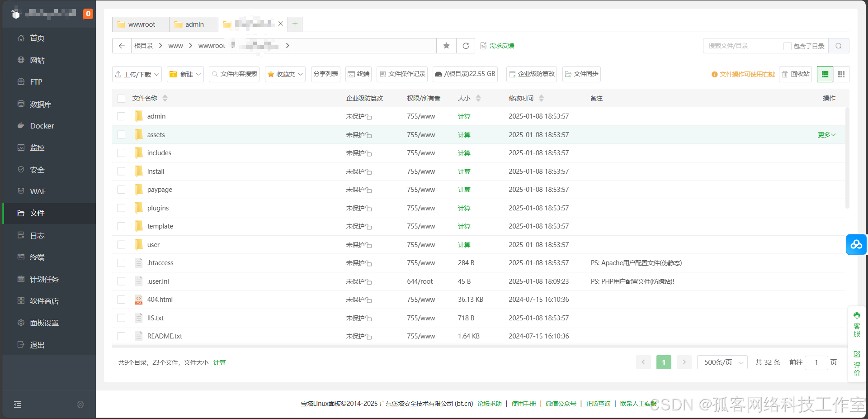Screen dimensions: 868x419
Task: Click page 1 pagination button
Action: click(664, 362)
